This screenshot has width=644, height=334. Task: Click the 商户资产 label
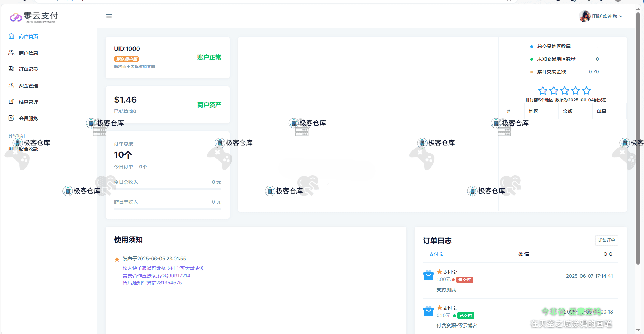[209, 105]
